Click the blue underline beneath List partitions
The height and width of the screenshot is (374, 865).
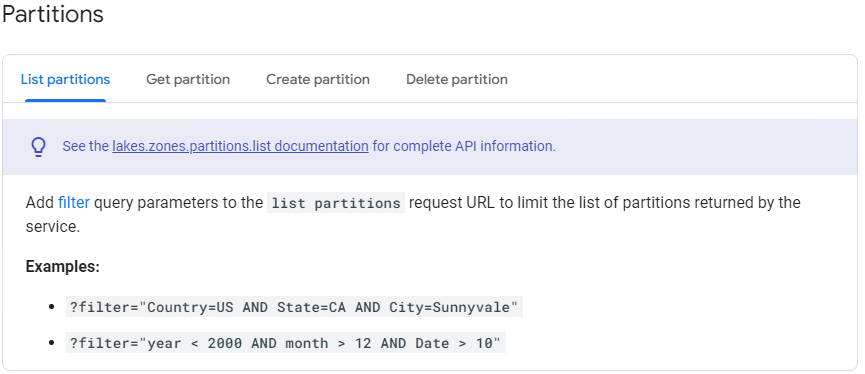point(65,100)
